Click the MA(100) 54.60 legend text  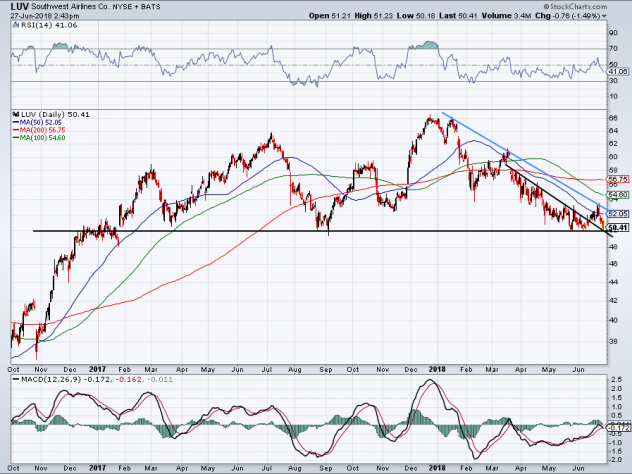(42, 138)
